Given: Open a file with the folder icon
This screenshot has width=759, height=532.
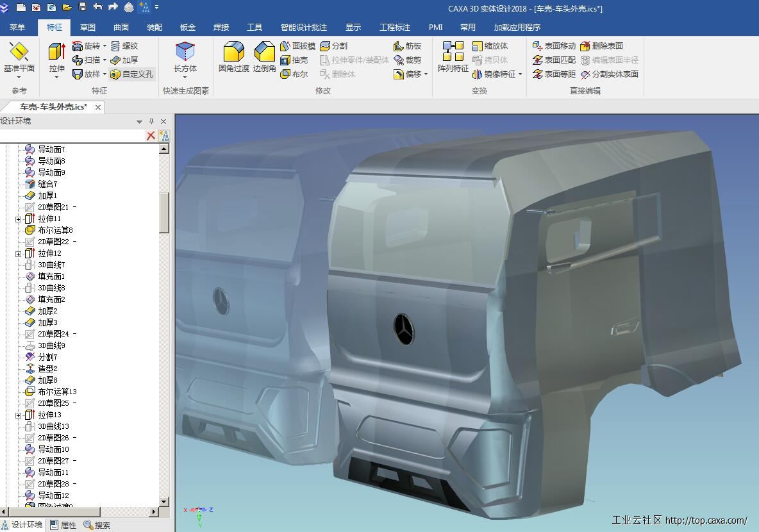Looking at the screenshot, I should 67,7.
